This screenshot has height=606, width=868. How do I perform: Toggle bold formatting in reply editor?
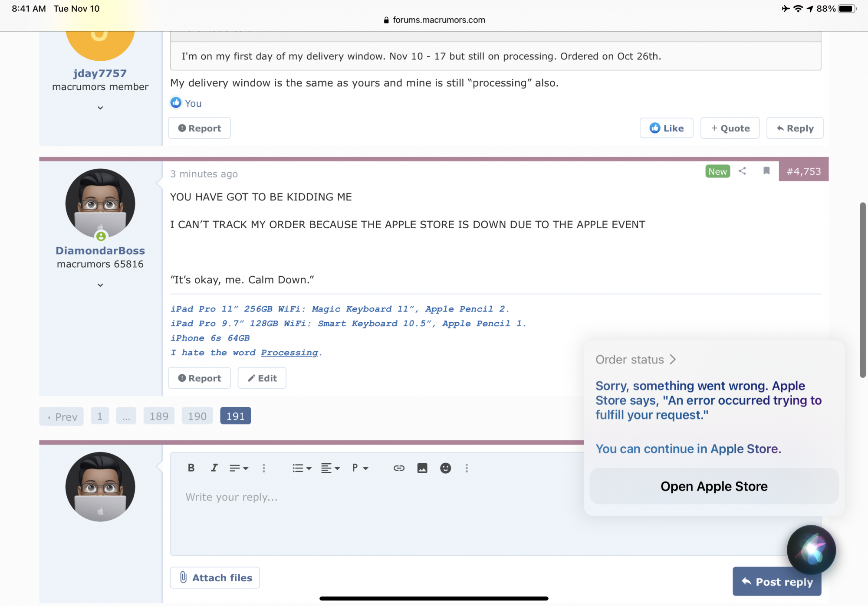click(x=191, y=468)
